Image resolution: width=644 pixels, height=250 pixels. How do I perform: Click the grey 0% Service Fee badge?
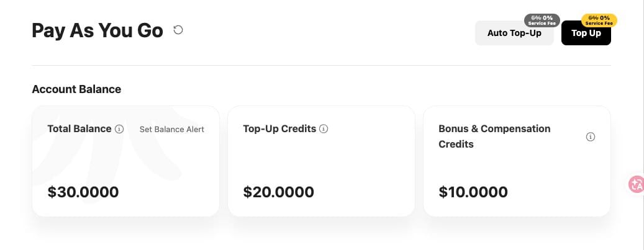point(542,20)
